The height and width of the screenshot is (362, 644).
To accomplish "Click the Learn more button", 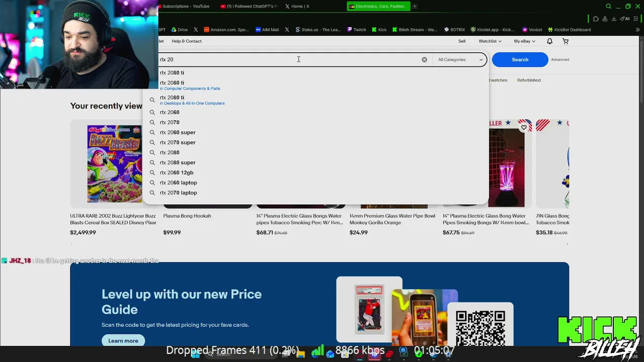I will (x=123, y=340).
